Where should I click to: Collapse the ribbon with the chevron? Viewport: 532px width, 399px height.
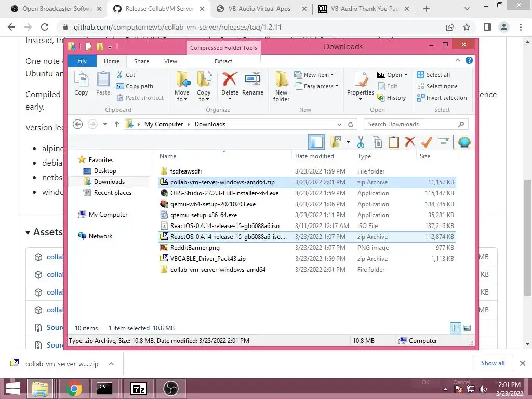[x=457, y=60]
